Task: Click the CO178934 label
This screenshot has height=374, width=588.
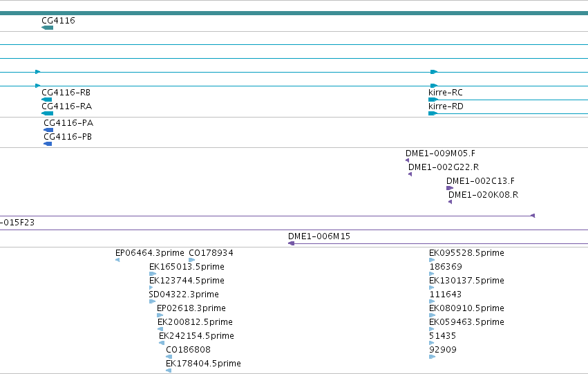Action: click(211, 253)
